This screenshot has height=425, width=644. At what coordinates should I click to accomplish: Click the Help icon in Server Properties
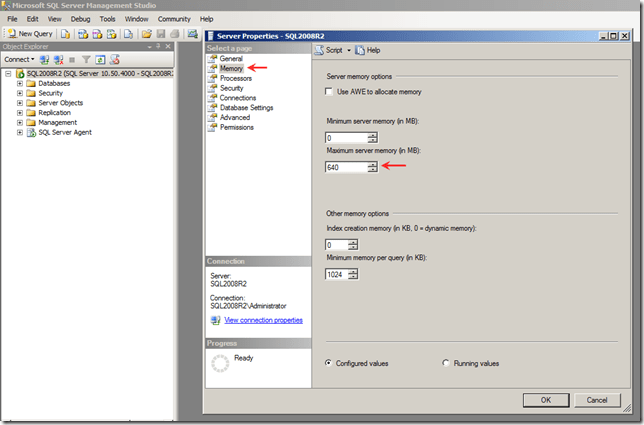click(x=360, y=50)
